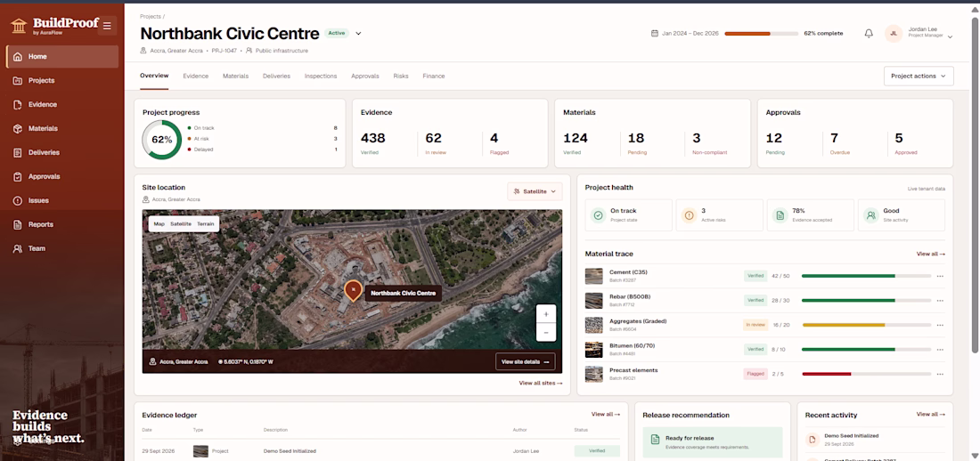
Task: Open the Project actions dropdown
Action: pyautogui.click(x=919, y=77)
